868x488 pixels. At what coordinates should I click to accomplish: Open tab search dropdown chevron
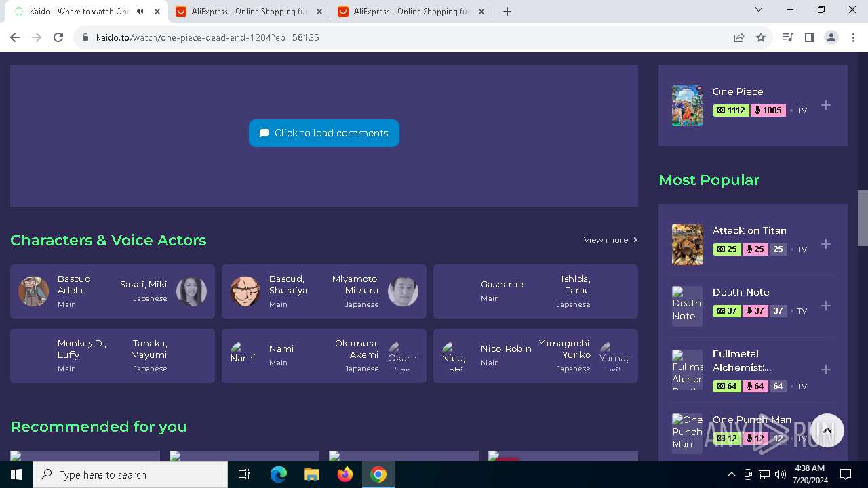[759, 10]
